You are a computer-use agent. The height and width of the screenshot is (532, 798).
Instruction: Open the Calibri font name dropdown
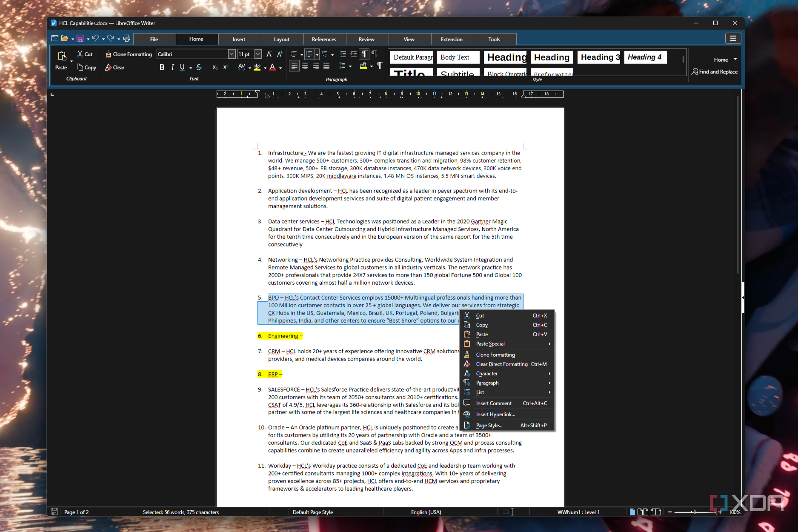tap(232, 54)
